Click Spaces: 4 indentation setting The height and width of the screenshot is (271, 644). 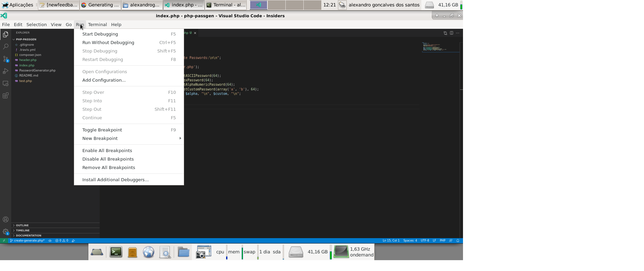[410, 241]
